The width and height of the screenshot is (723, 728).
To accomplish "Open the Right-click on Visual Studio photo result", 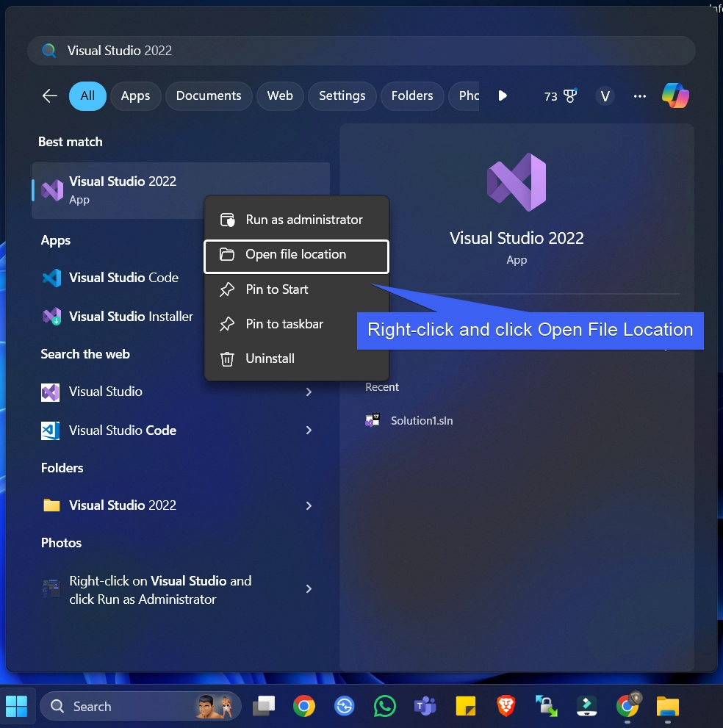I will pos(180,590).
